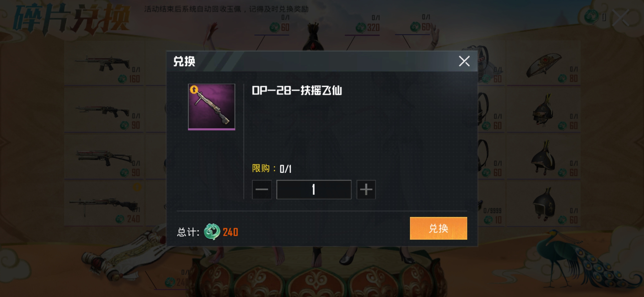Select the bottom-right helmet costing 60
644x297 pixels.
pyautogui.click(x=544, y=204)
